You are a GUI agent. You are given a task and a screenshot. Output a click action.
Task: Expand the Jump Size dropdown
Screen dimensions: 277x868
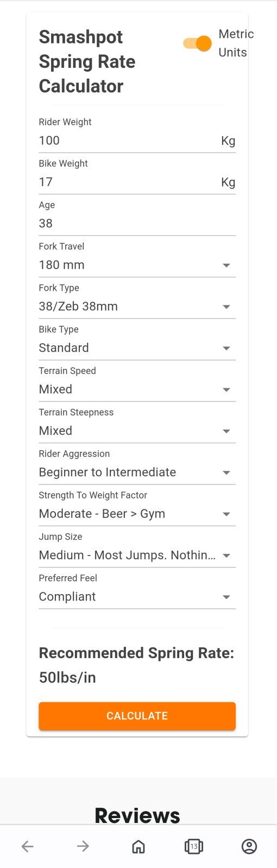click(x=137, y=556)
